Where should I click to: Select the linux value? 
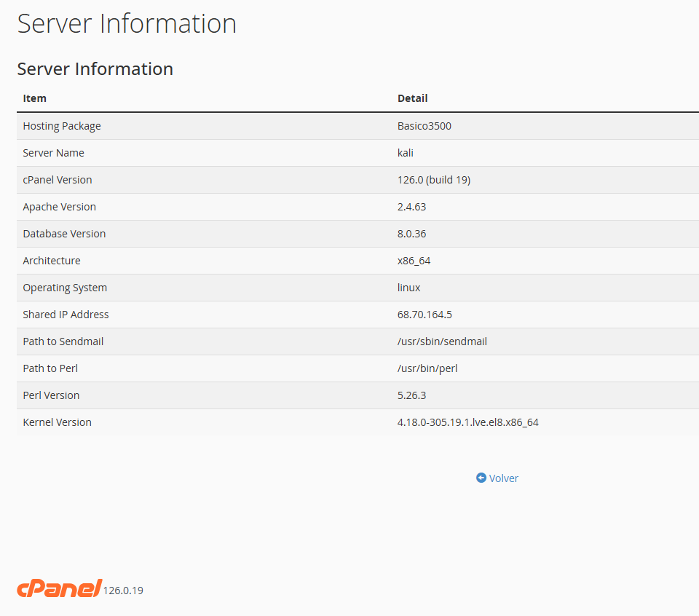(x=408, y=288)
